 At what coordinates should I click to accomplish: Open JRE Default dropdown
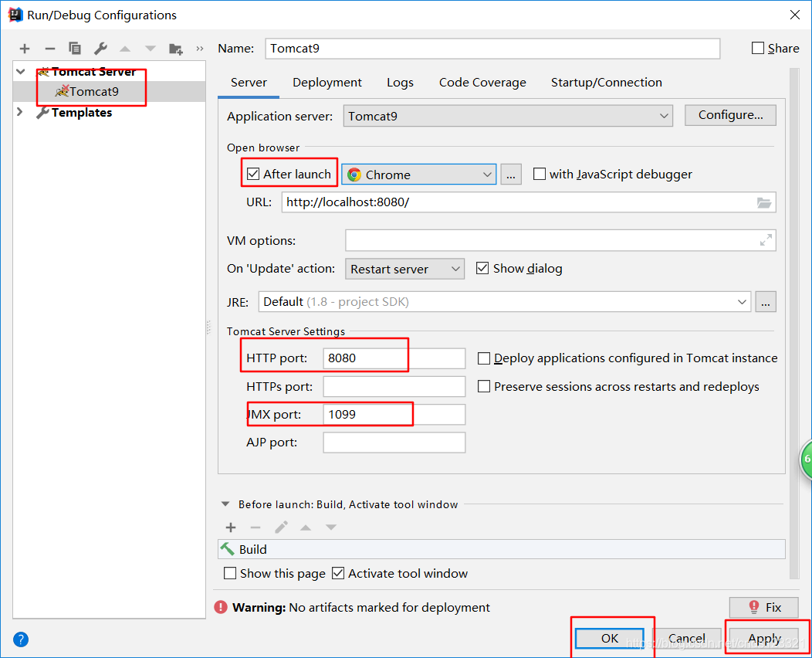(x=504, y=301)
